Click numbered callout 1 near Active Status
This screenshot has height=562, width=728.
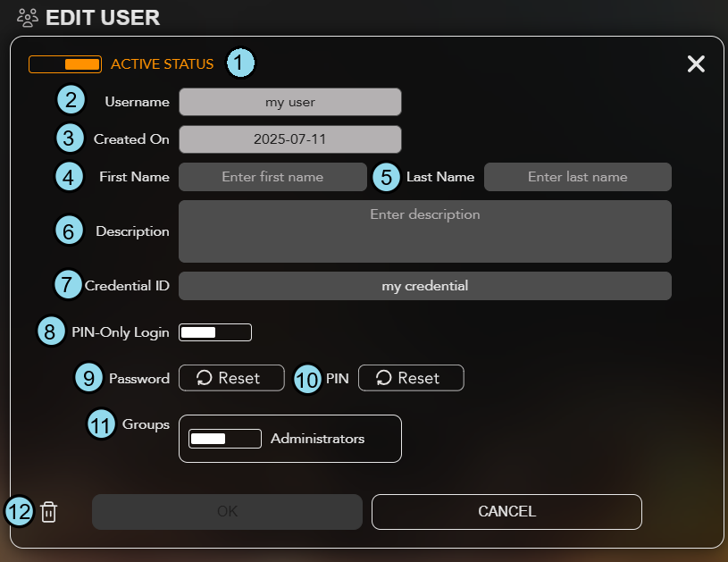pos(240,63)
